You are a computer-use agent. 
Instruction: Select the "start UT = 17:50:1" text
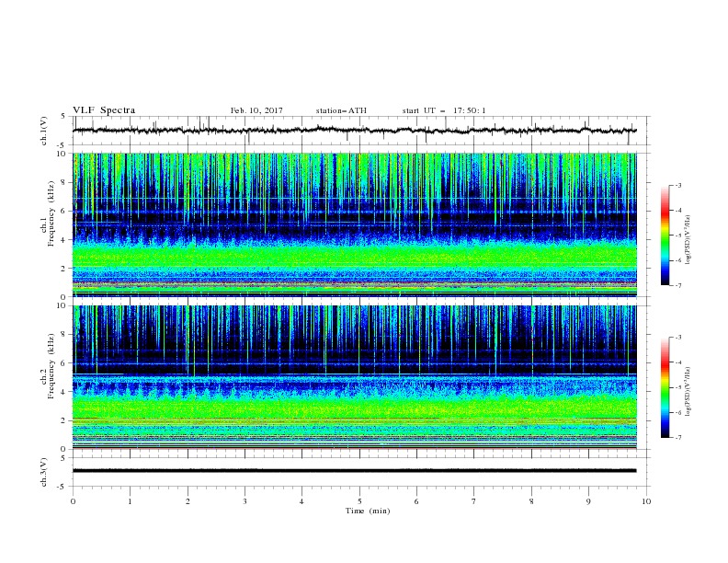[x=444, y=110]
